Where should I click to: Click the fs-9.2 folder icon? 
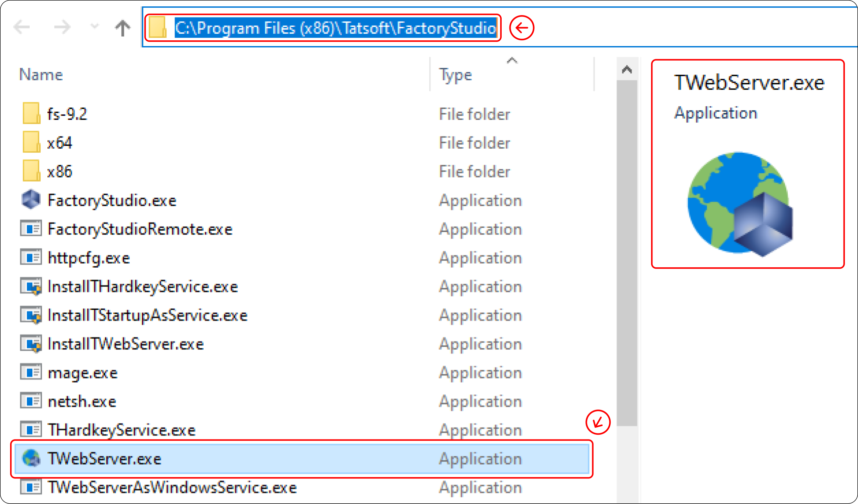point(31,113)
